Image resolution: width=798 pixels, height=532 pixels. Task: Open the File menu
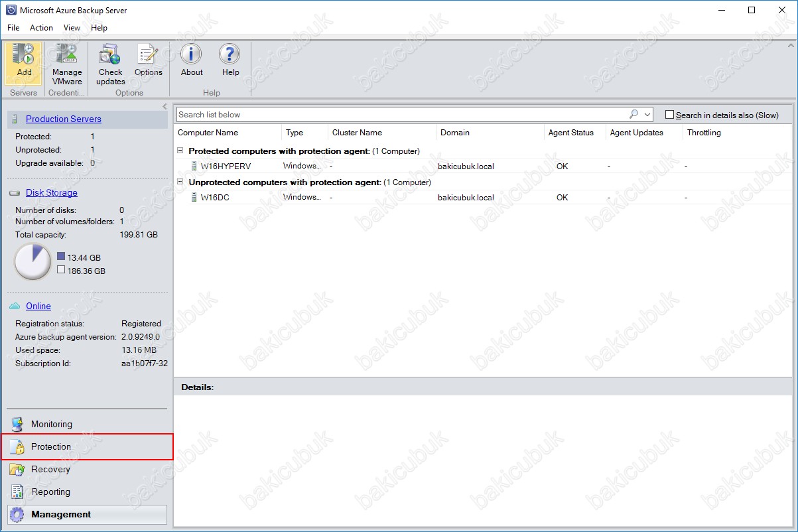click(x=13, y=28)
